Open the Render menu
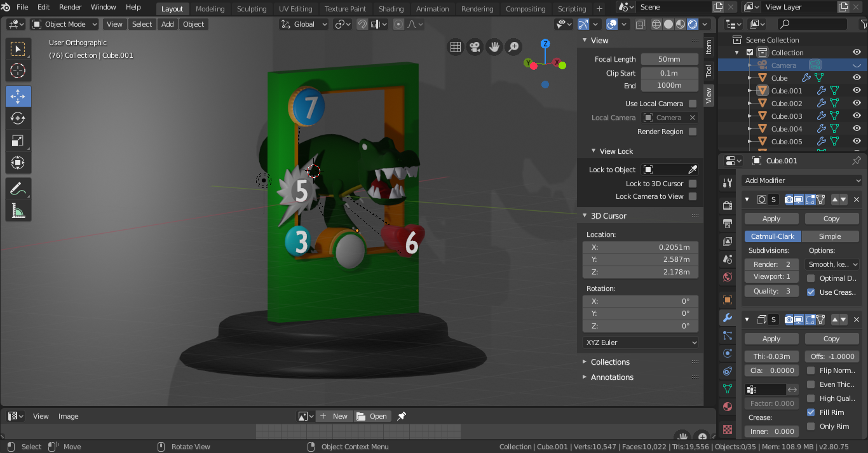 coord(70,7)
